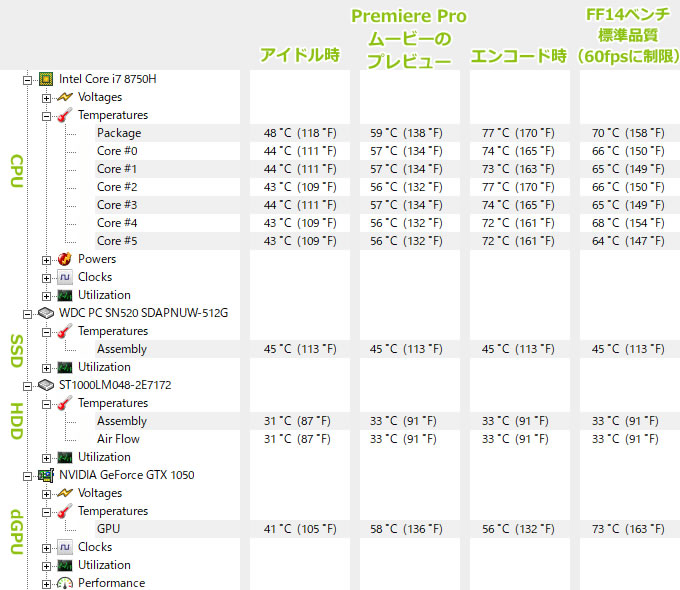Expand the HDD Utilization node

[46, 458]
